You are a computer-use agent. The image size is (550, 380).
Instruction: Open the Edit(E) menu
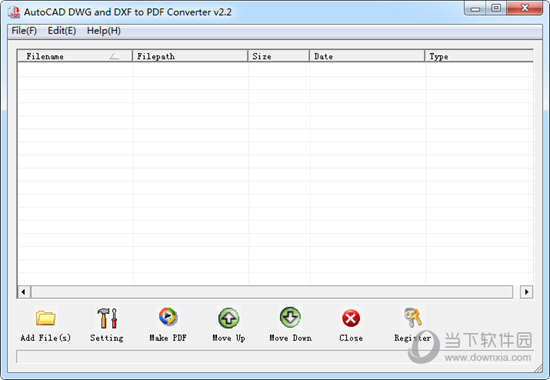(x=62, y=31)
